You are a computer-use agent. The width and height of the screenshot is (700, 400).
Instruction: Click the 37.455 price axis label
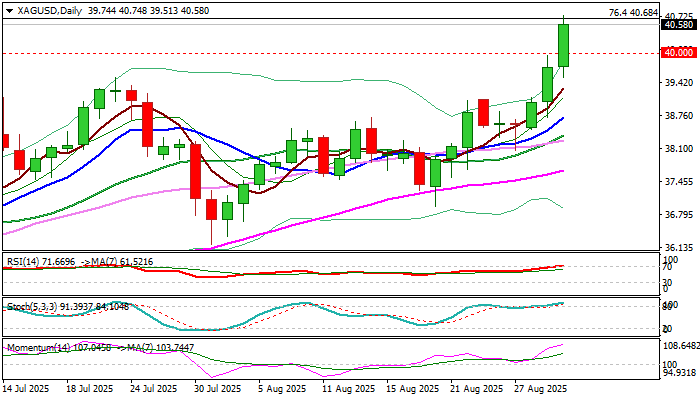679,182
